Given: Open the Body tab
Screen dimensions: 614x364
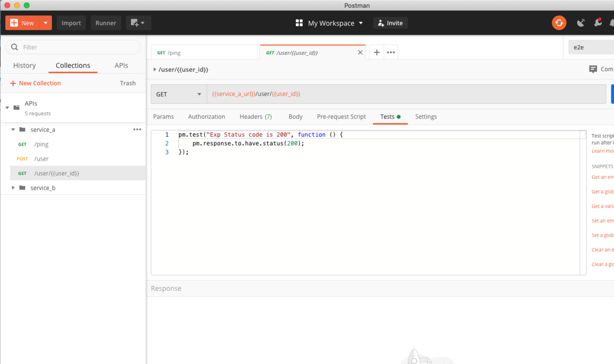Looking at the screenshot, I should (x=295, y=117).
